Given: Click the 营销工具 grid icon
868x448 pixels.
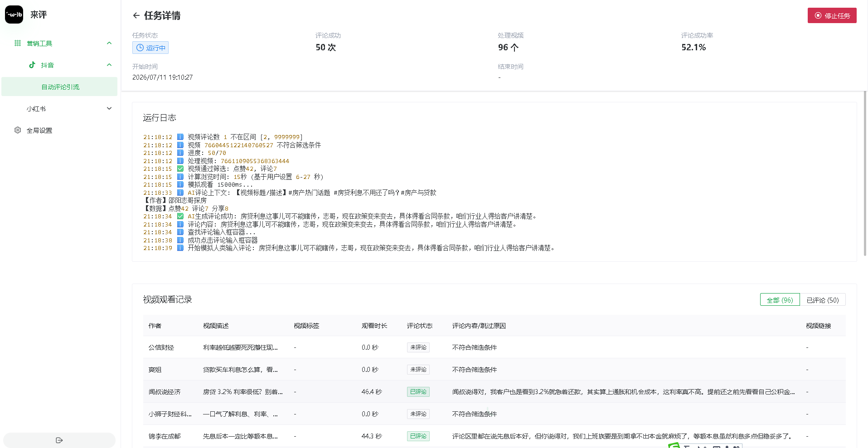Looking at the screenshot, I should coord(18,43).
